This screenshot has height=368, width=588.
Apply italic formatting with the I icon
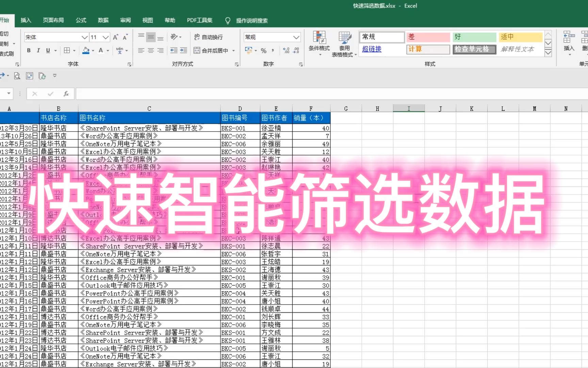pos(38,50)
